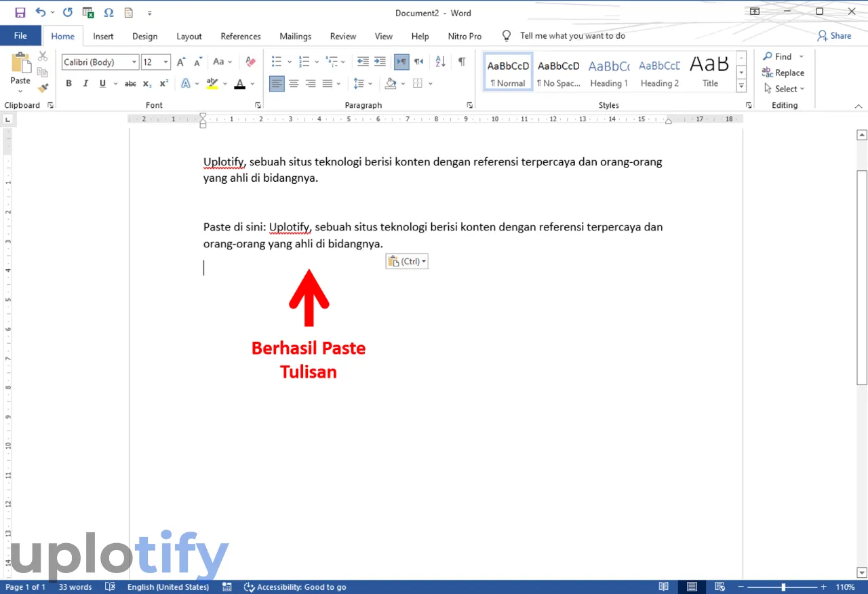868x594 pixels.
Task: Click the Copy icon in Clipboard
Action: pos(43,72)
